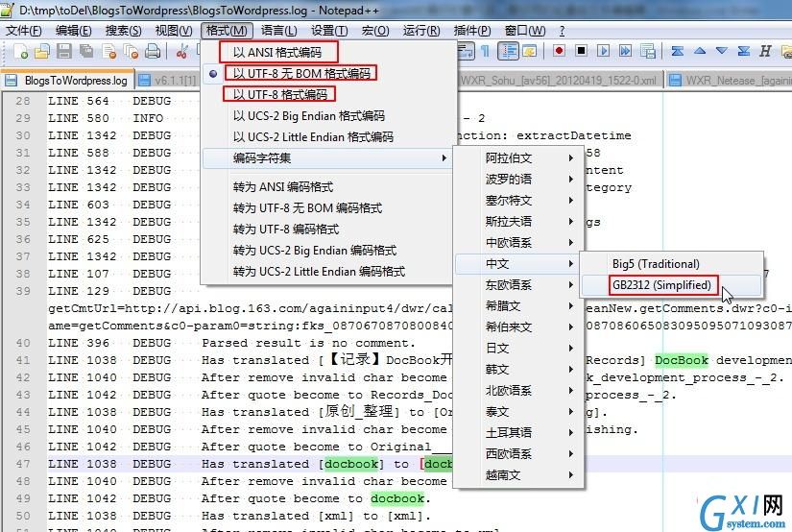Click the Cut scissors icon

point(181,51)
